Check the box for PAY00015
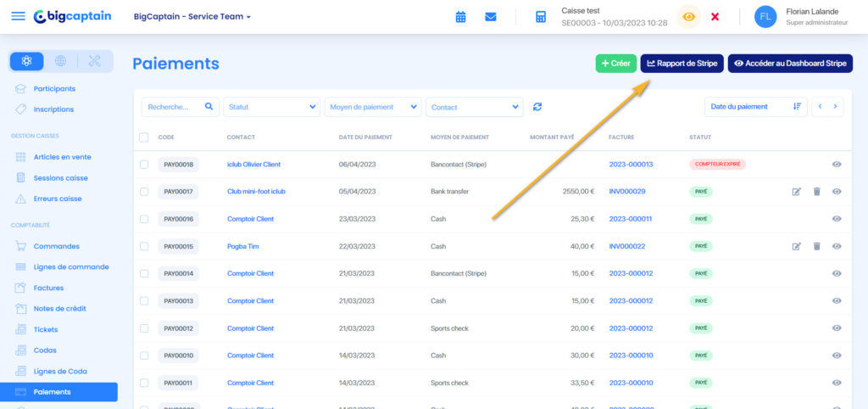Image resolution: width=868 pixels, height=409 pixels. pyautogui.click(x=144, y=246)
